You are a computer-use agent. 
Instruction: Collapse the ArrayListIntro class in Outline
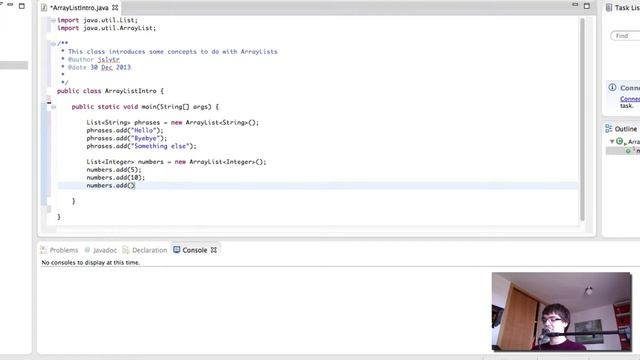[x=612, y=141]
